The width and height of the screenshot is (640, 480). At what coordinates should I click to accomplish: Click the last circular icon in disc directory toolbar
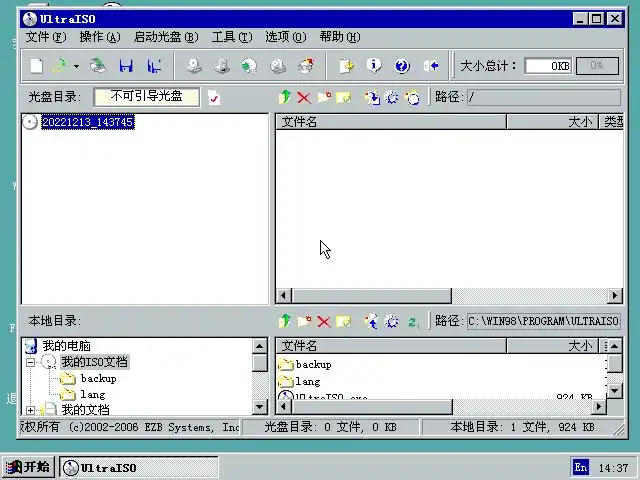click(x=412, y=98)
